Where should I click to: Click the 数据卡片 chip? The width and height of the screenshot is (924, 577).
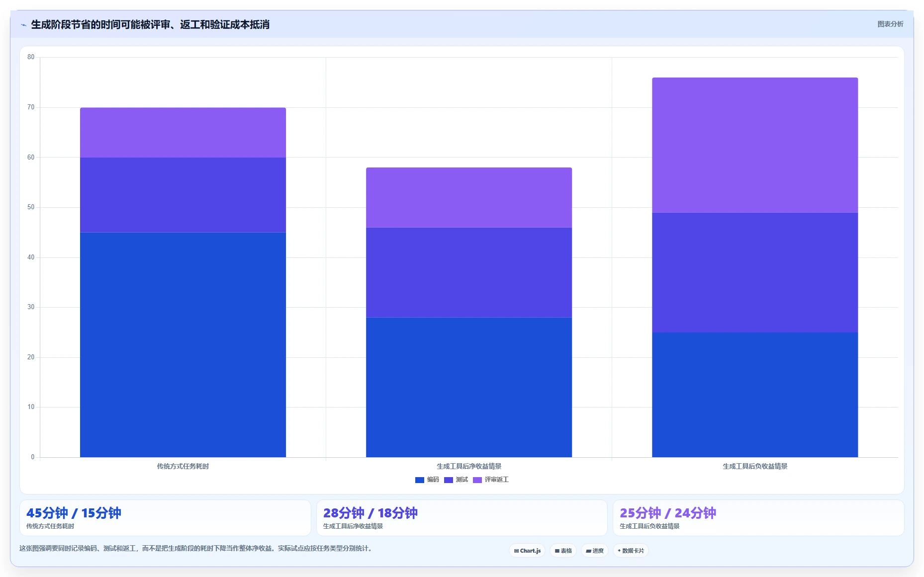click(x=631, y=551)
